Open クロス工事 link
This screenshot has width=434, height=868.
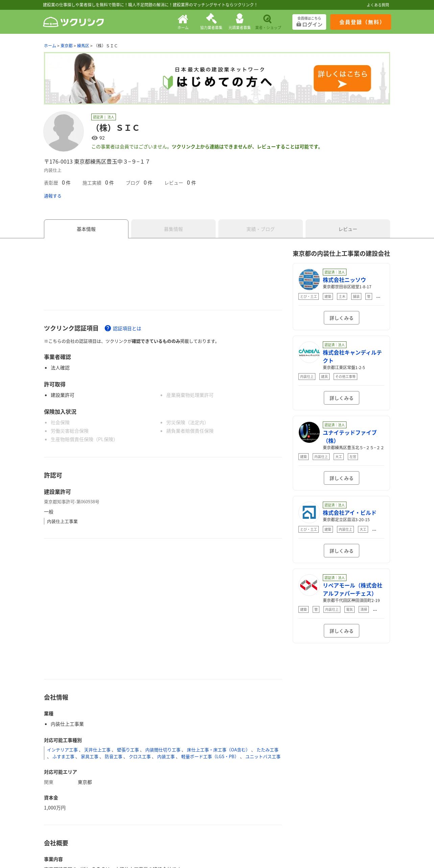[140, 756]
